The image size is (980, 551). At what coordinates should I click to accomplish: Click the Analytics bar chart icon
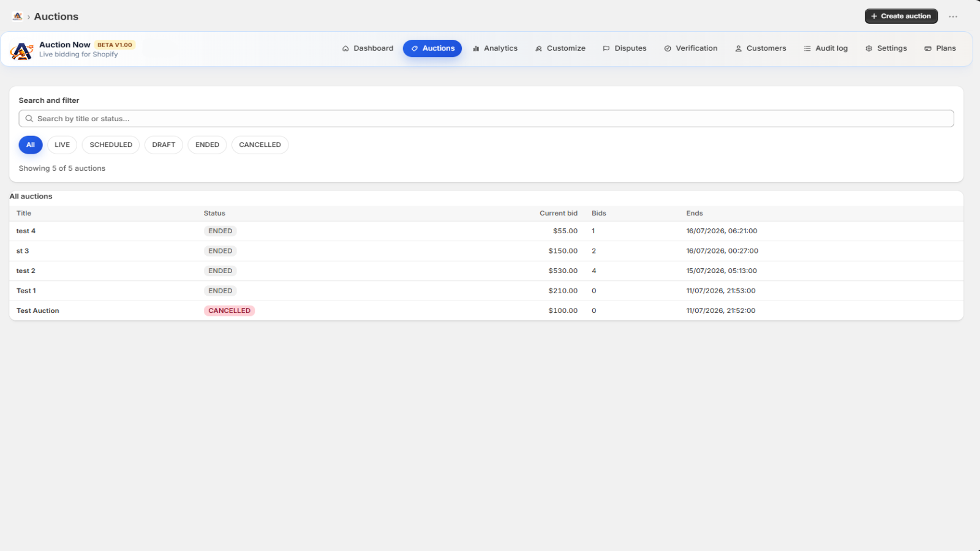click(476, 48)
